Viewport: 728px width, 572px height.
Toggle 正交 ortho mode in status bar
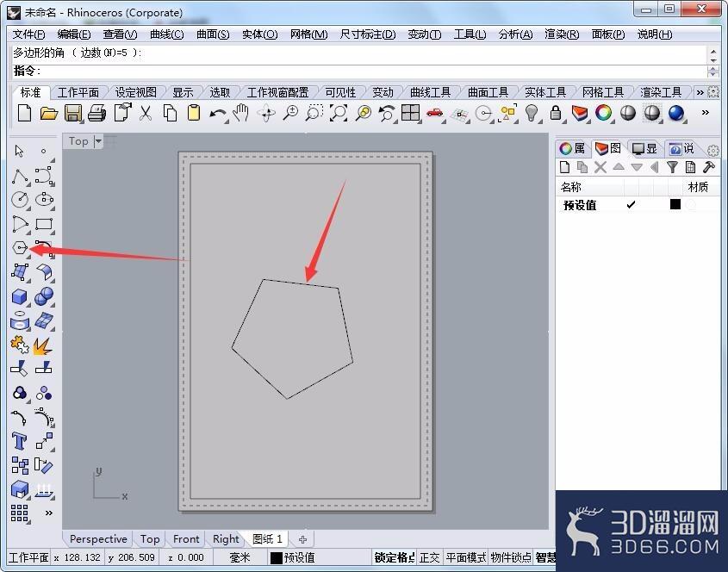coord(429,557)
